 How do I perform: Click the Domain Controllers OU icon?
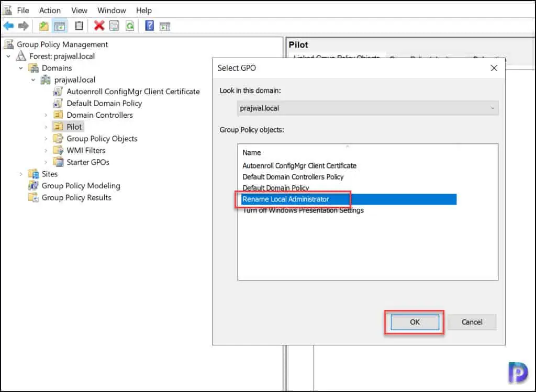pos(58,115)
